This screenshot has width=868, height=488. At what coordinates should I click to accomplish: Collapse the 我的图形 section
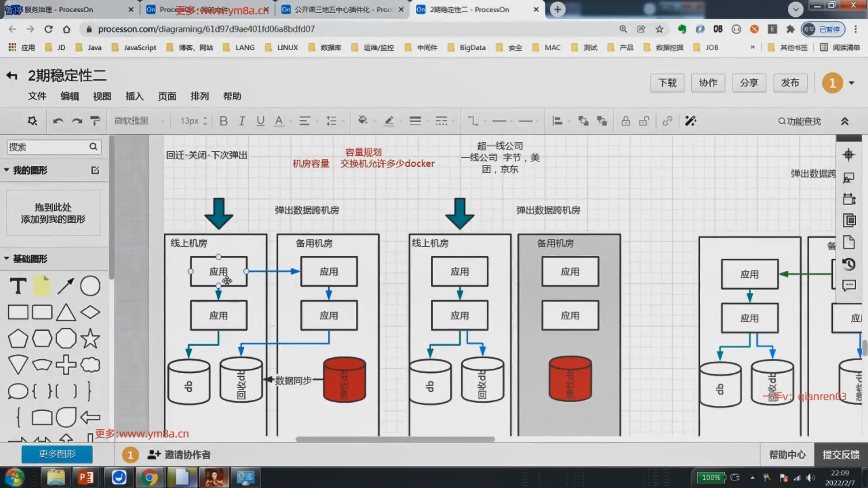click(7, 170)
